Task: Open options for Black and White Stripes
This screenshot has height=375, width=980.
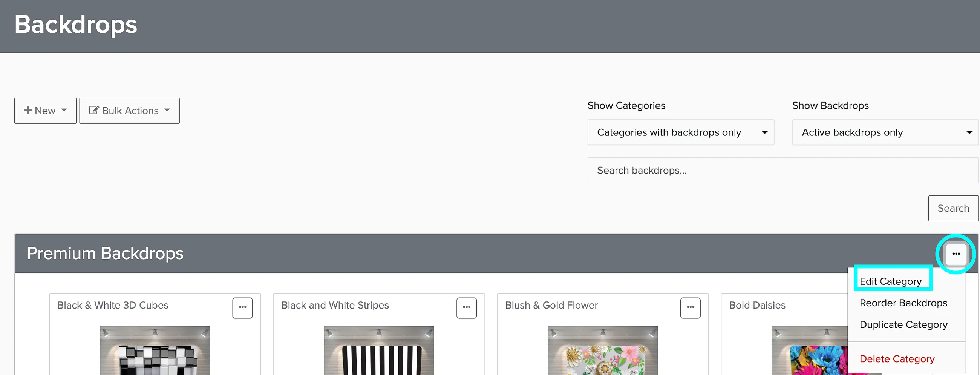Action: pyautogui.click(x=466, y=307)
